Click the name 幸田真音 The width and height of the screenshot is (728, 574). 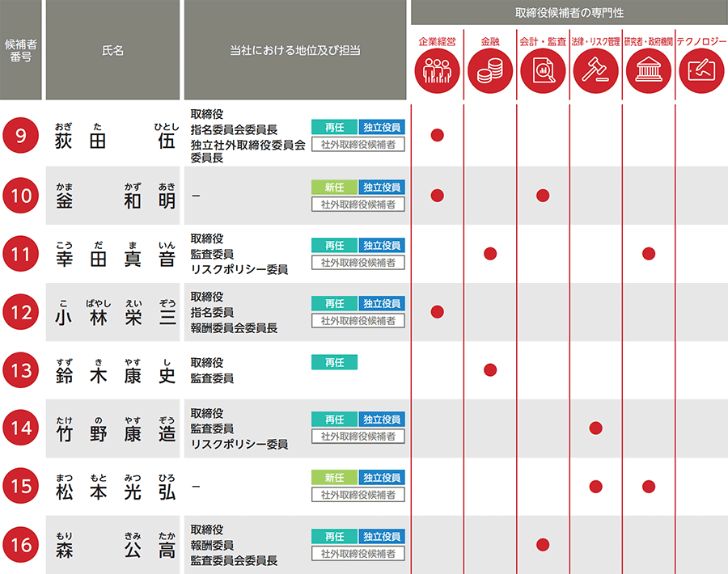(116, 259)
